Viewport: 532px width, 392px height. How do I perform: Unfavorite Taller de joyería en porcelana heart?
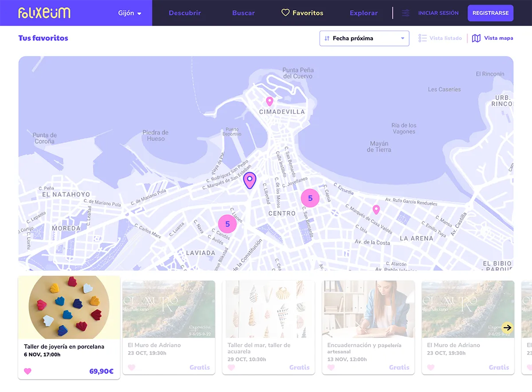[x=27, y=371]
